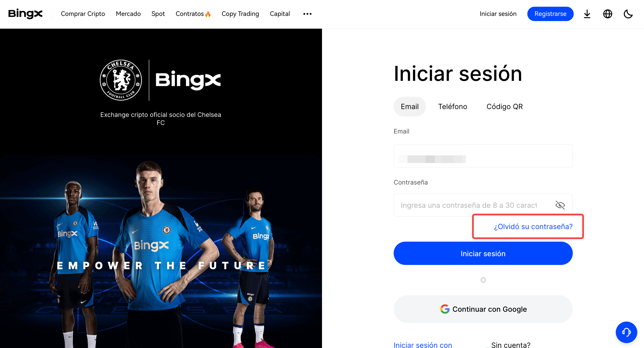Switch to the Teléfono login tab
Viewport: 644px width, 348px height.
pos(453,107)
